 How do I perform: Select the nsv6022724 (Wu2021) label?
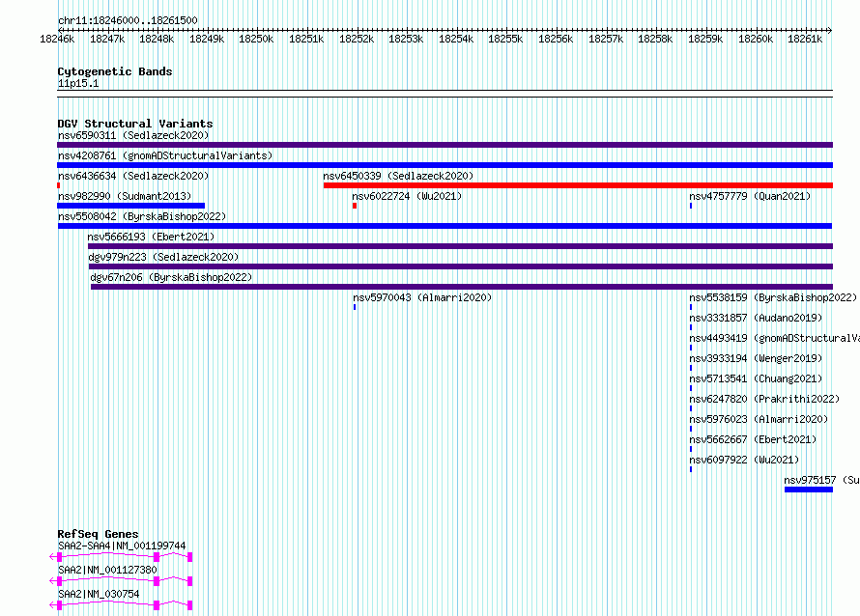point(407,196)
